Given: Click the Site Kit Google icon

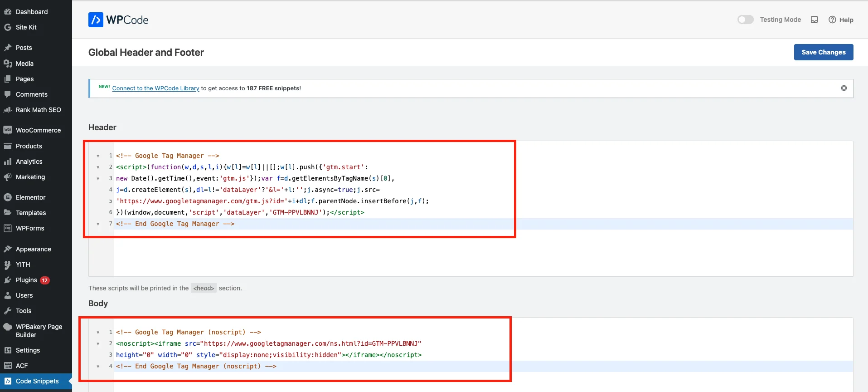Looking at the screenshot, I should pyautogui.click(x=8, y=27).
